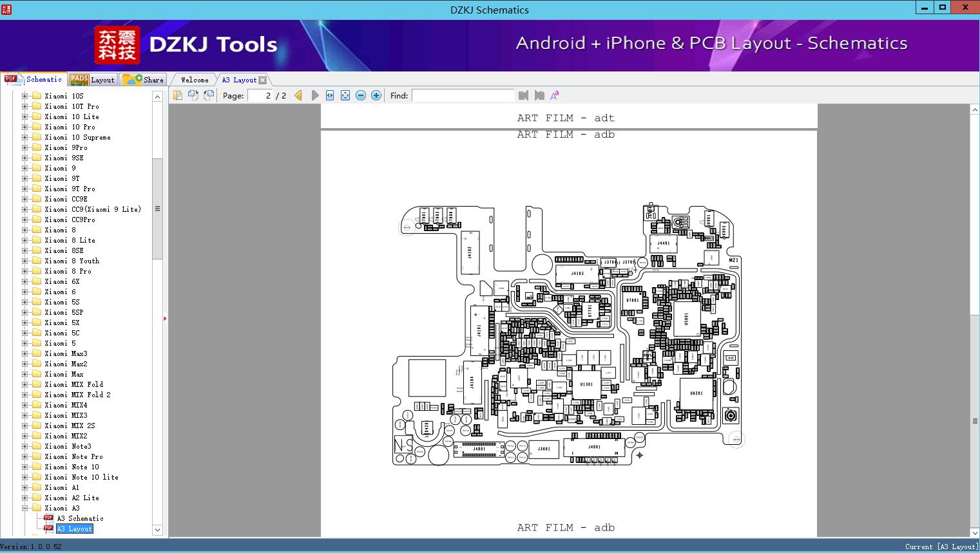The width and height of the screenshot is (980, 553).
Task: Select Xiaomi 10 Pro tree item
Action: click(x=70, y=127)
